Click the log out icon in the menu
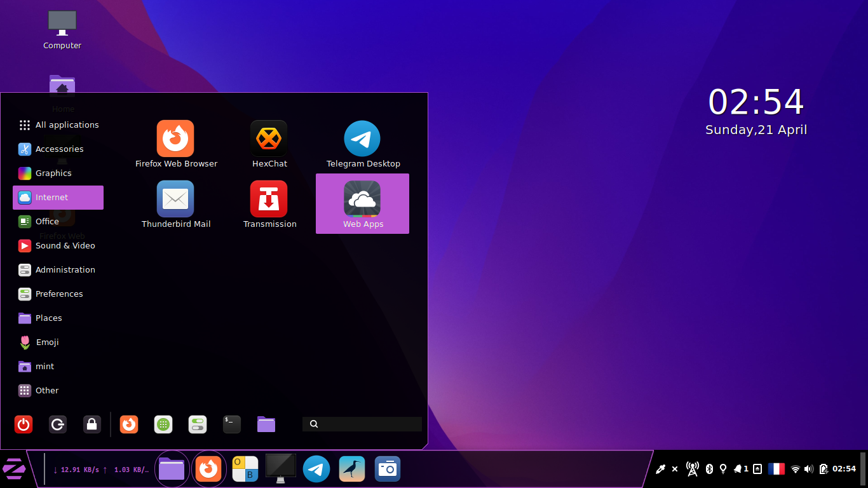This screenshot has height=488, width=868. pos(58,424)
